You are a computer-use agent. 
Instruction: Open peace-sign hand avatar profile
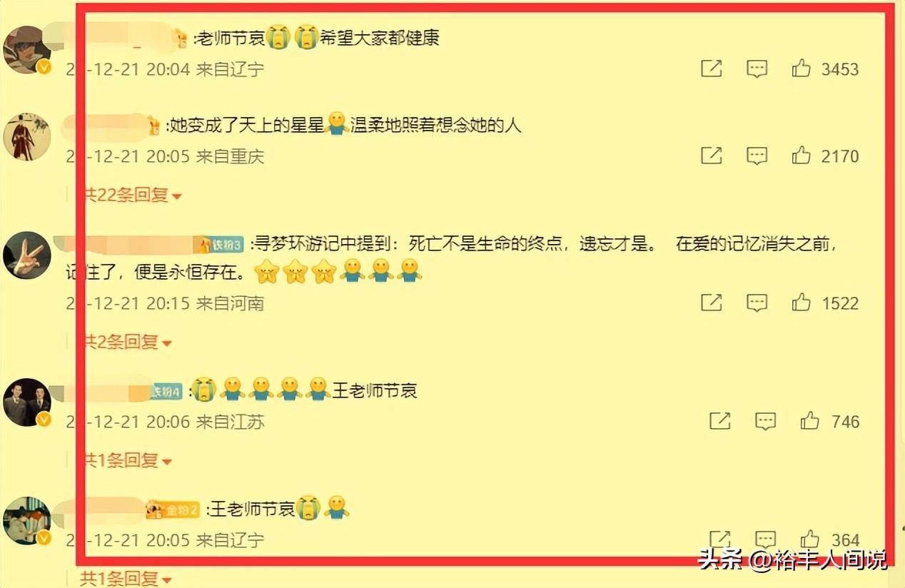27,255
